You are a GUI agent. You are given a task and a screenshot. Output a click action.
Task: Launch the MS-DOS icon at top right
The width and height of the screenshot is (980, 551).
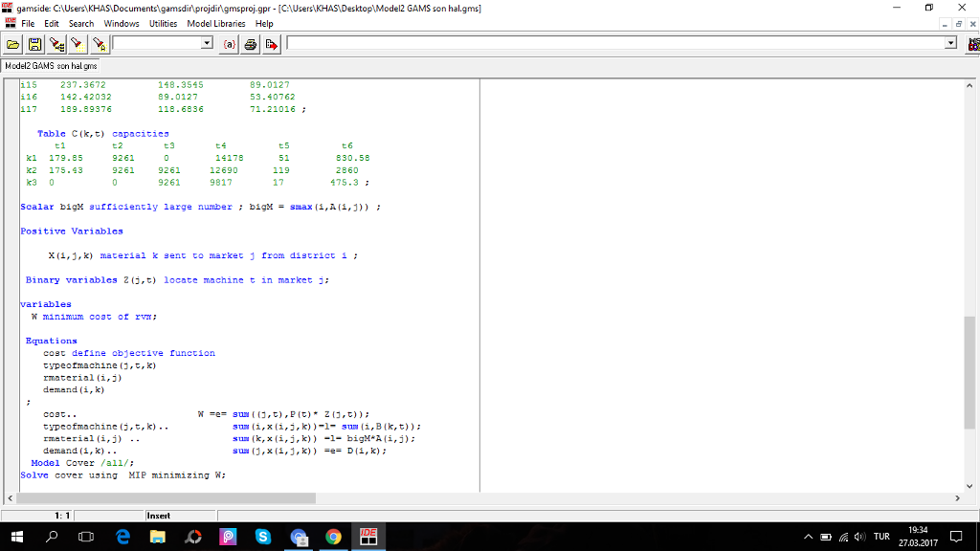tap(972, 43)
